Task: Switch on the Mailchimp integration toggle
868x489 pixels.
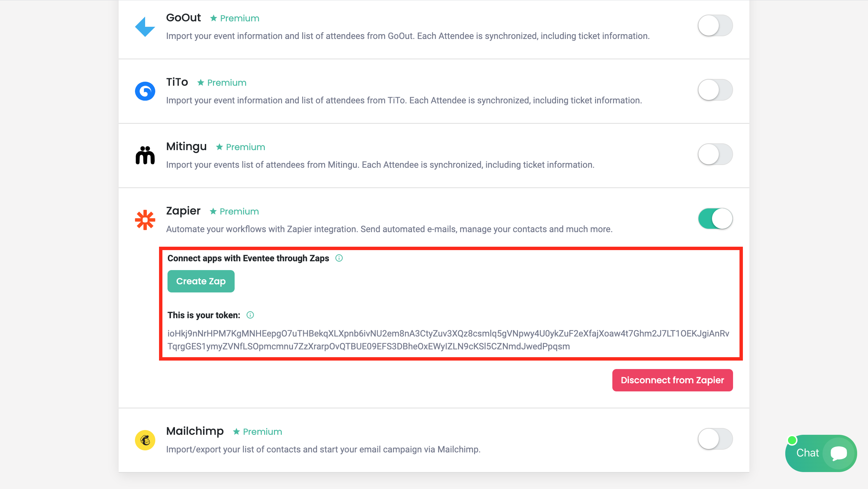Action: pos(715,439)
